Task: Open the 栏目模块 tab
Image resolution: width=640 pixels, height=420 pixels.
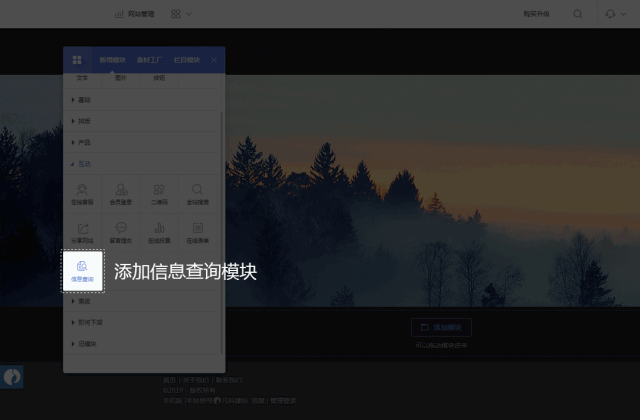Action: click(187, 60)
